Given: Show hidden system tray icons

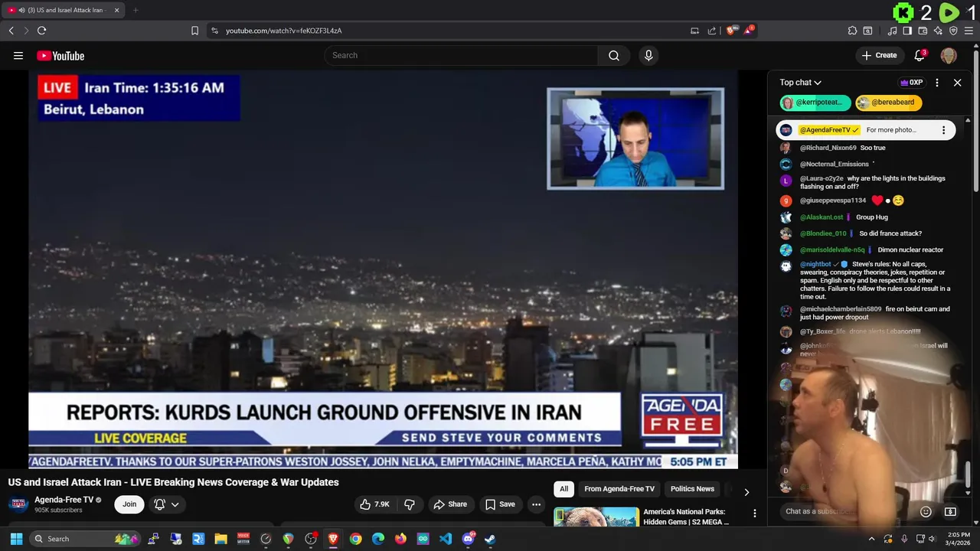Looking at the screenshot, I should (871, 539).
